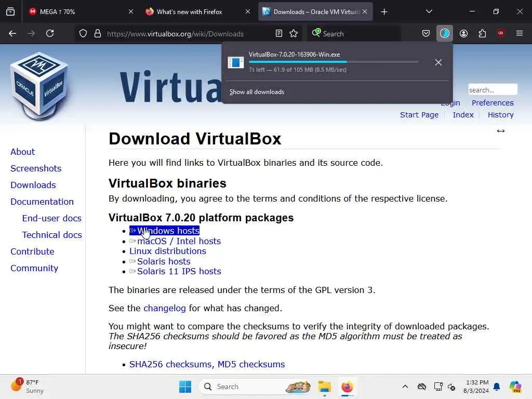Open MD5 checksums link
Image resolution: width=532 pixels, height=399 pixels.
point(251,364)
